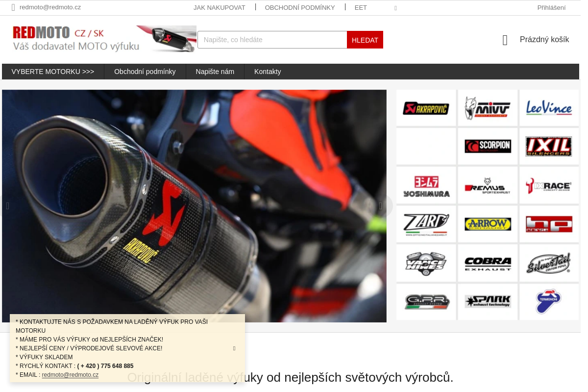The height and width of the screenshot is (392, 588).
Task: Open the LeoVince brand tile
Action: click(x=549, y=107)
